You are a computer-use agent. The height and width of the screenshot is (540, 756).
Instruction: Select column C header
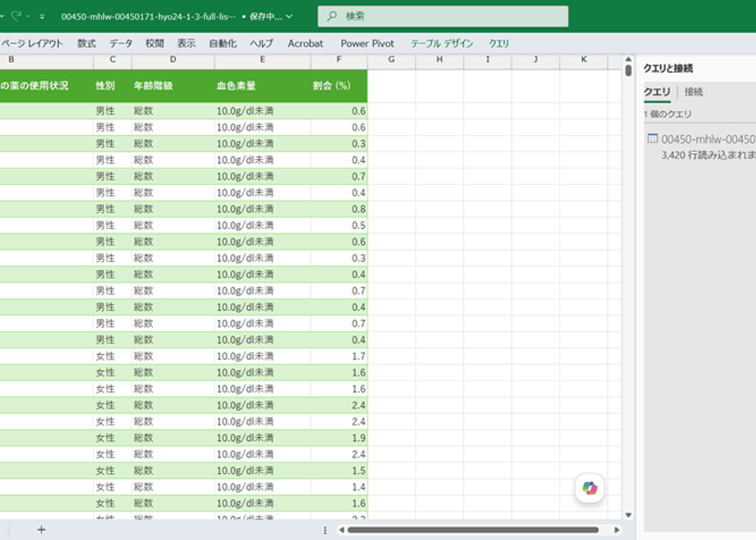coord(112,60)
